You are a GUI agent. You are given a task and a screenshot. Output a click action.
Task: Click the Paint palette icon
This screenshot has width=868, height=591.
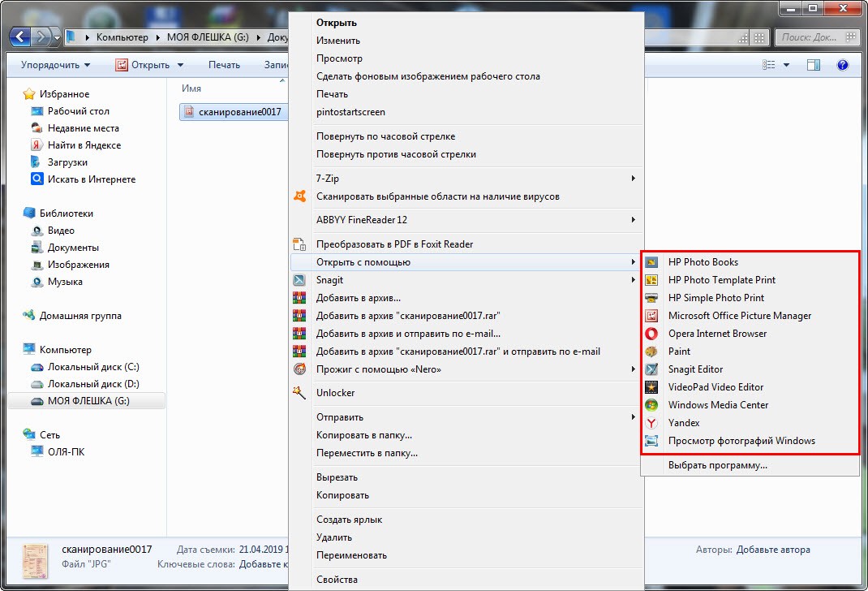pos(651,352)
